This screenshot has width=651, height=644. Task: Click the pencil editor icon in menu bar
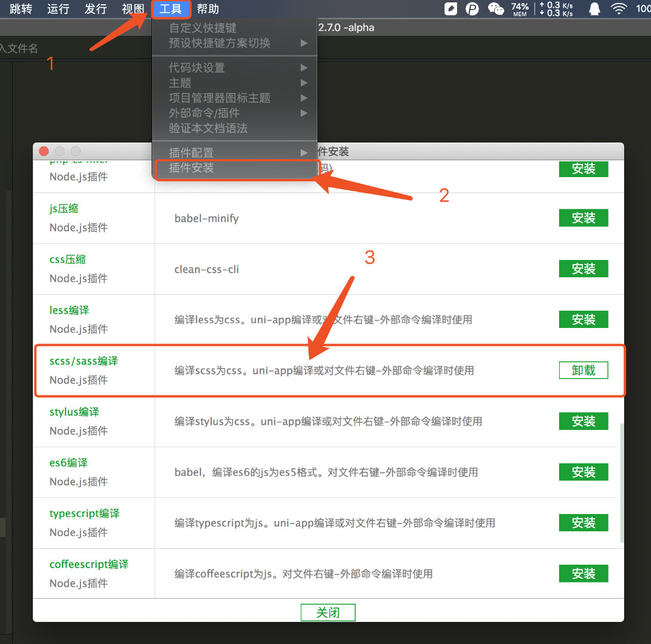451,8
